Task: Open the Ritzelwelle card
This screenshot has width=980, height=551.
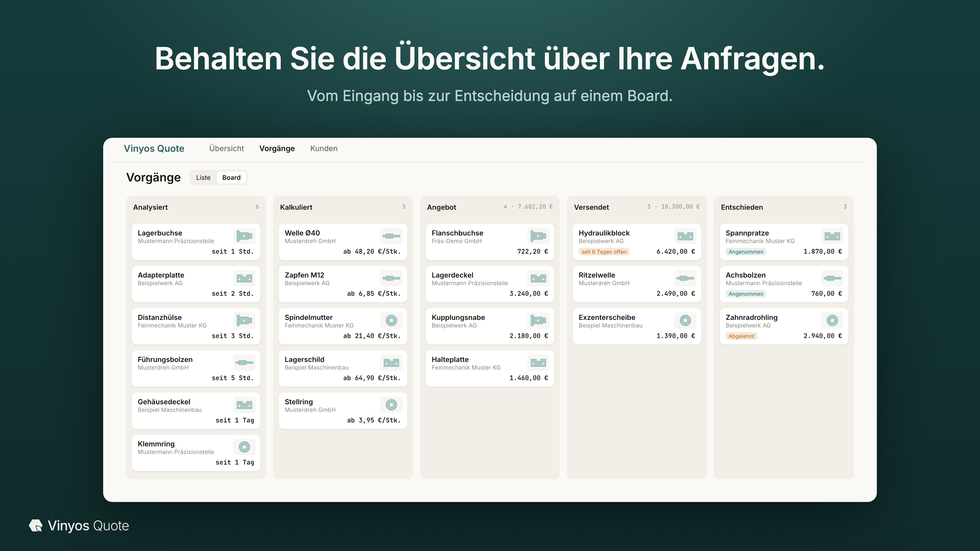Action: click(x=637, y=284)
